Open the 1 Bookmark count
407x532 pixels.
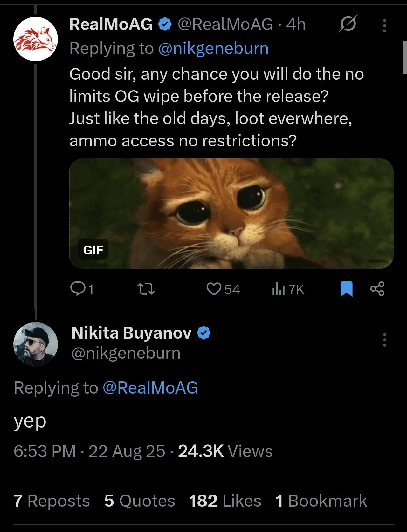(321, 501)
